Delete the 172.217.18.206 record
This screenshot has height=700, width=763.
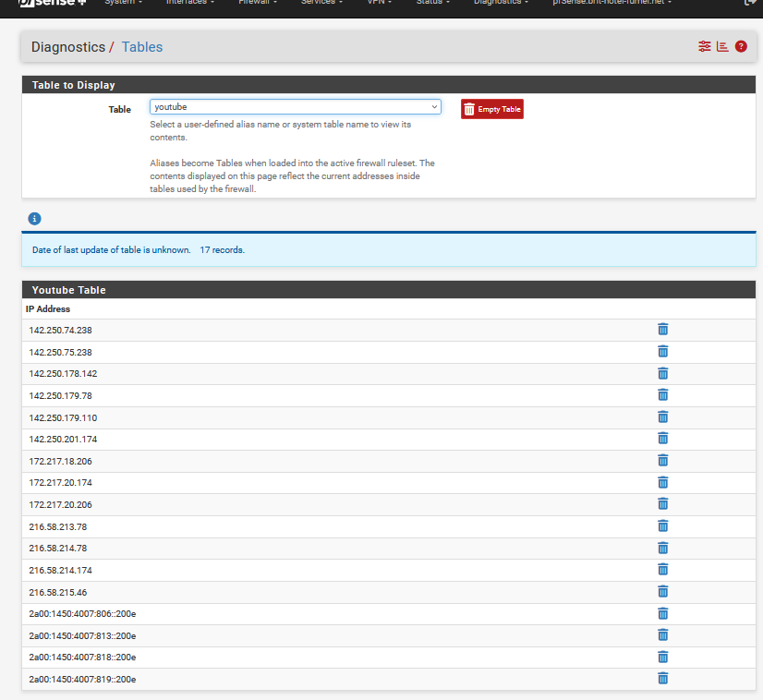click(x=662, y=460)
